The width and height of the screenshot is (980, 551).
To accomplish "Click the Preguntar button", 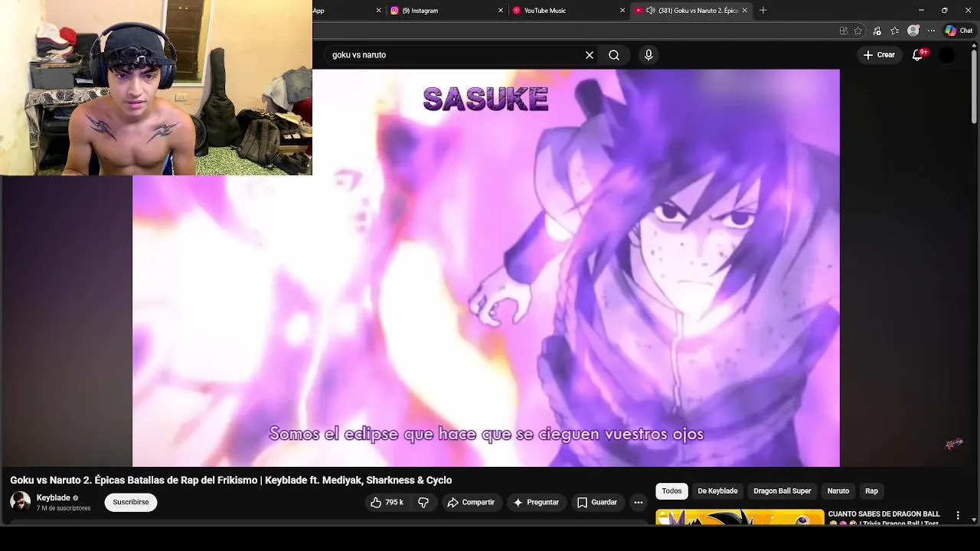I will [x=536, y=503].
